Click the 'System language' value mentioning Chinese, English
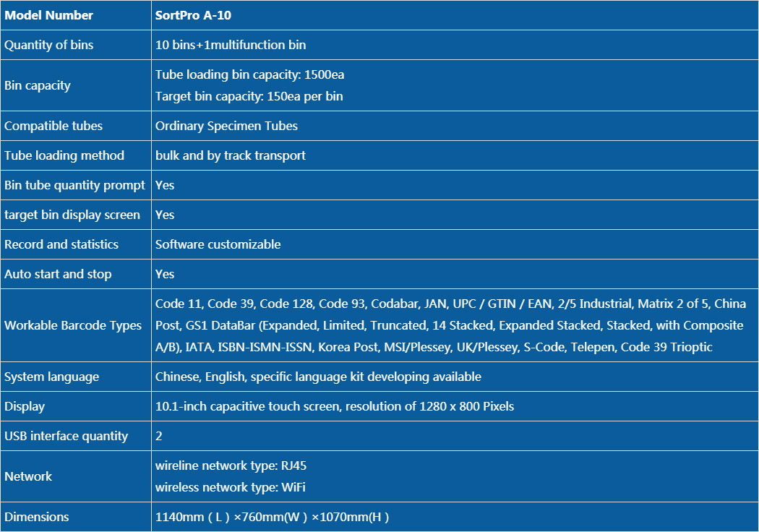Image resolution: width=759 pixels, height=532 pixels. point(318,377)
